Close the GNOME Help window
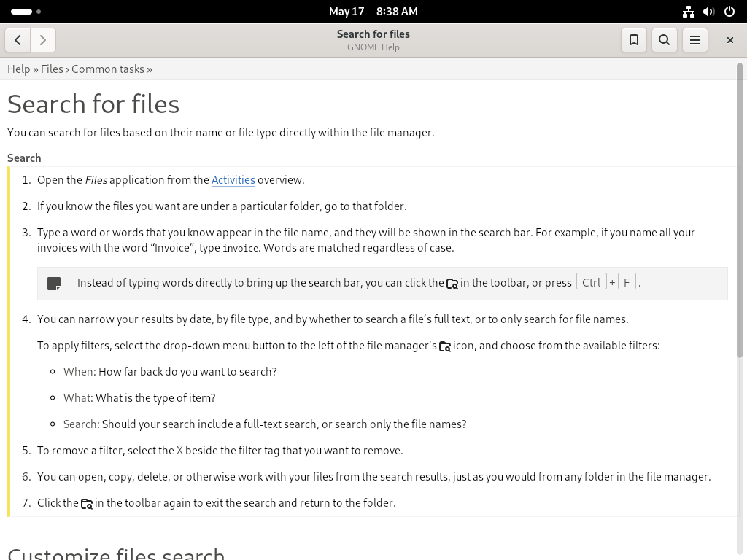The image size is (747, 560). pos(729,40)
